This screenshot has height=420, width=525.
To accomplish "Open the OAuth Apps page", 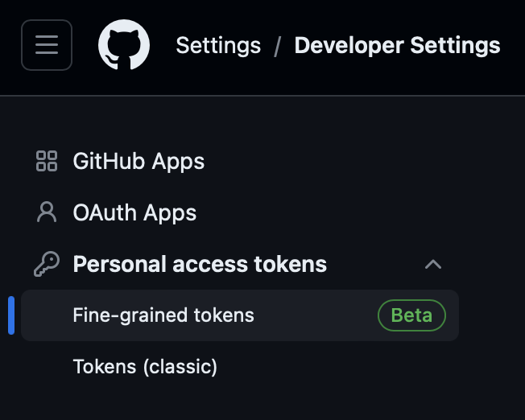I will [x=134, y=212].
